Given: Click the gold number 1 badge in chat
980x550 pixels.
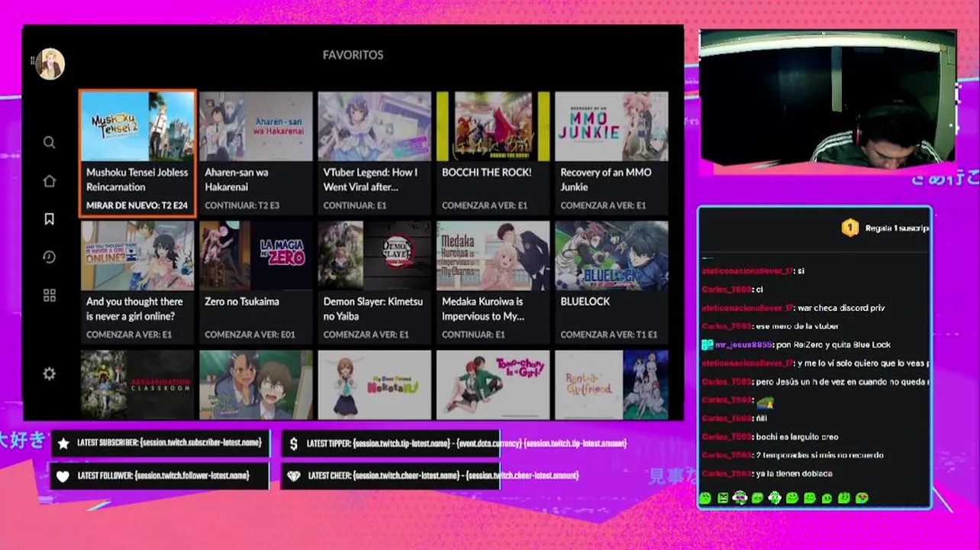Looking at the screenshot, I should (849, 228).
